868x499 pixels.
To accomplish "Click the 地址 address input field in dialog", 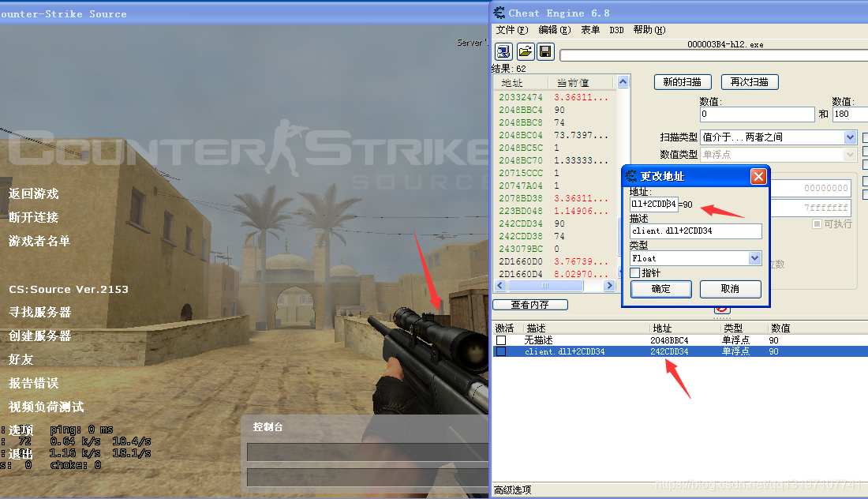I will coord(654,204).
